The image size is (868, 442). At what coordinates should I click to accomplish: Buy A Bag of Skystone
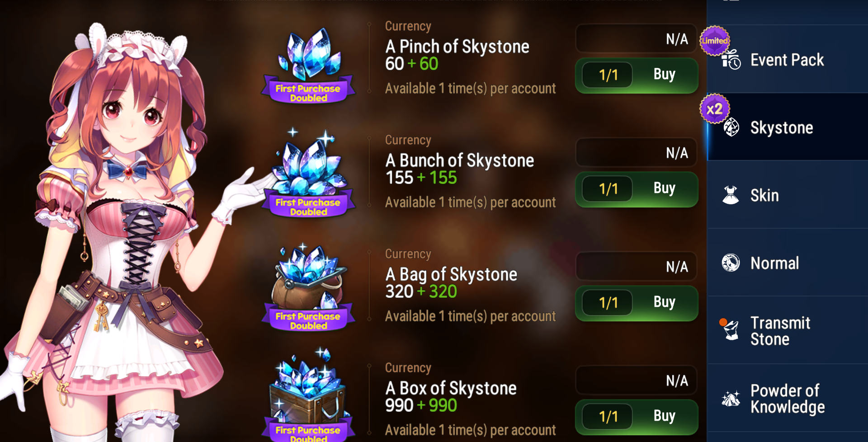[x=637, y=303]
